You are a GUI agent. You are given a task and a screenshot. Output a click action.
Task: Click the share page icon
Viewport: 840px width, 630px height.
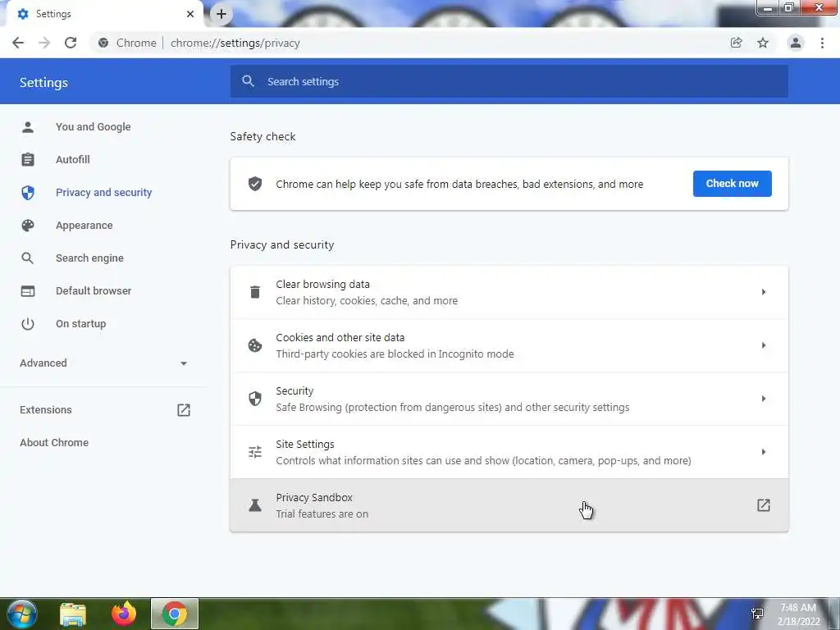(x=736, y=43)
